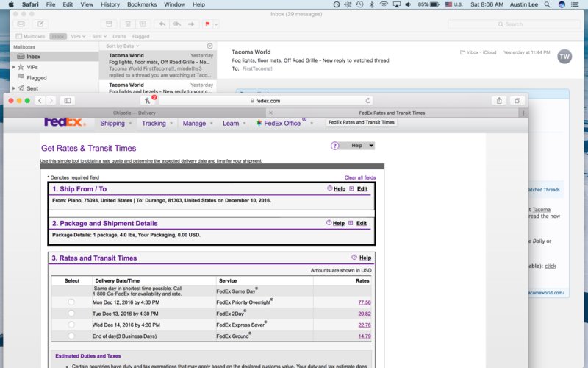Click the Safari address bar
The height and width of the screenshot is (368, 588).
(x=265, y=101)
